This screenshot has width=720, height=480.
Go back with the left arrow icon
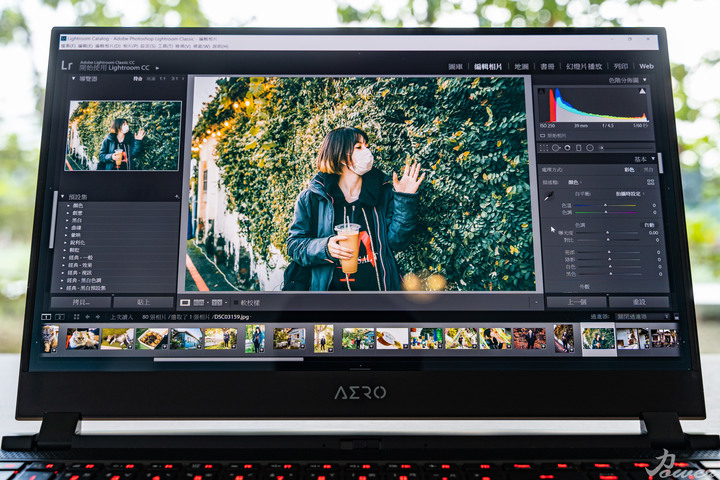coord(87,317)
